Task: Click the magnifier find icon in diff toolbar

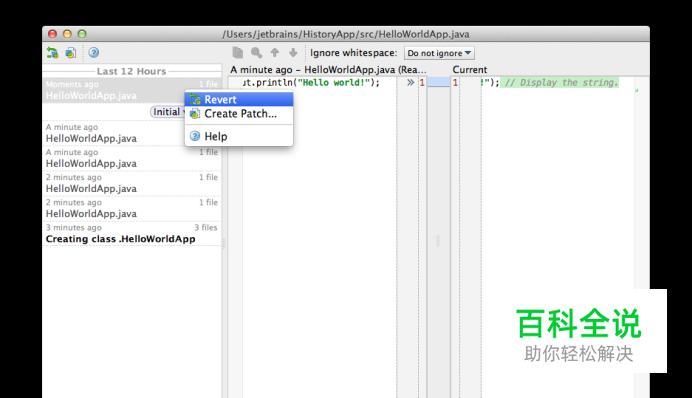Action: (256, 53)
